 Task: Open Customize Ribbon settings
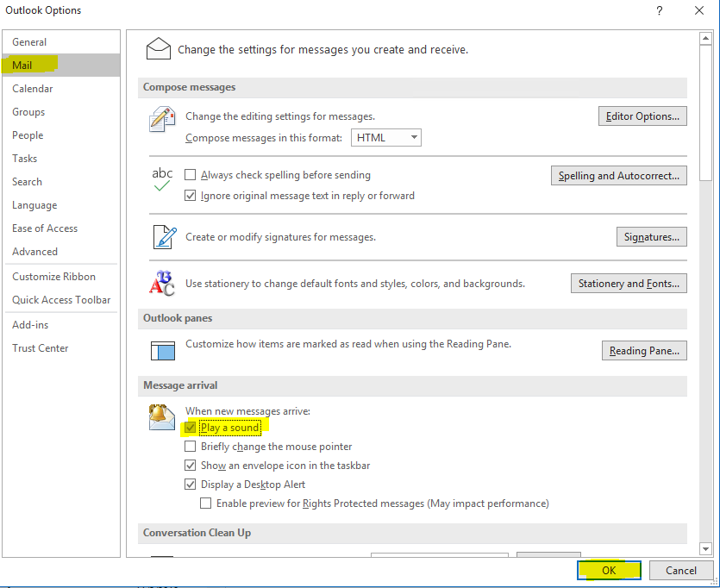pos(61,277)
